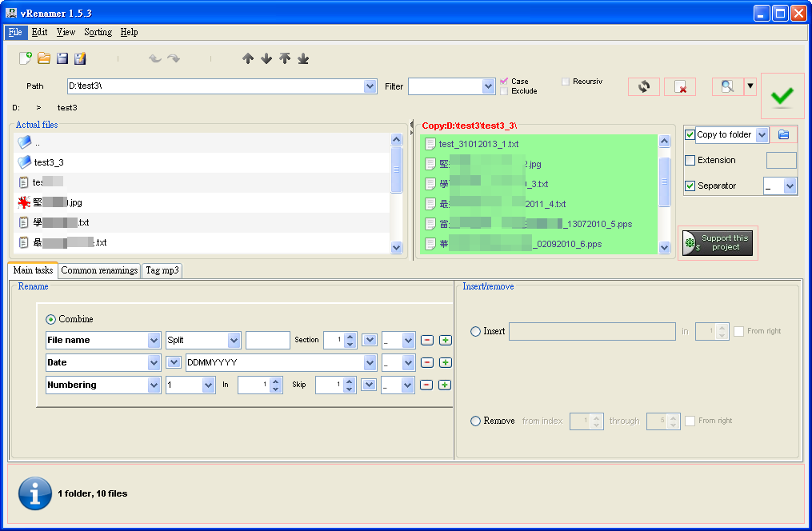The image size is (812, 531).
Task: Move selected file to the bottom
Action: [303, 58]
